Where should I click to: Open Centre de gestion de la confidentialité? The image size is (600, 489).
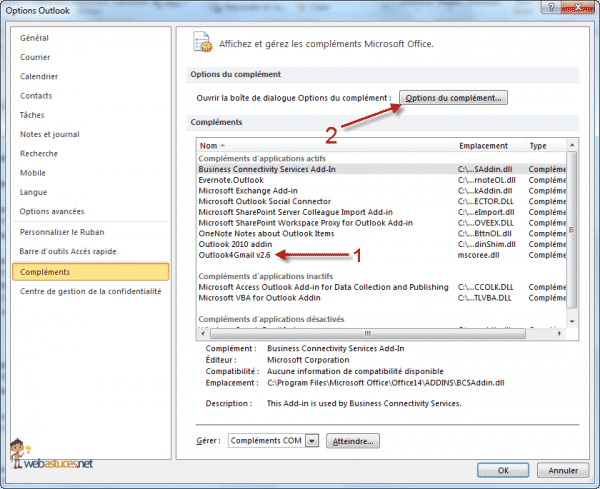click(x=91, y=291)
